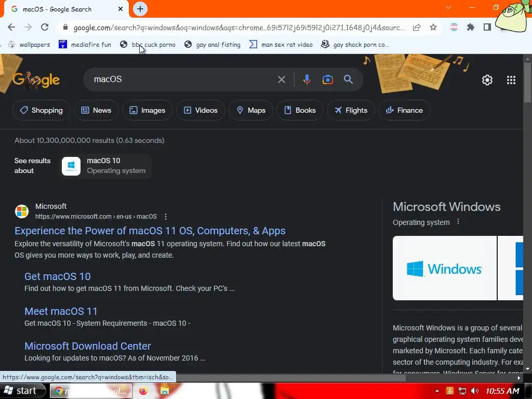532x399 pixels.
Task: Open the tab search chevron in title bar
Action: coord(448,7)
